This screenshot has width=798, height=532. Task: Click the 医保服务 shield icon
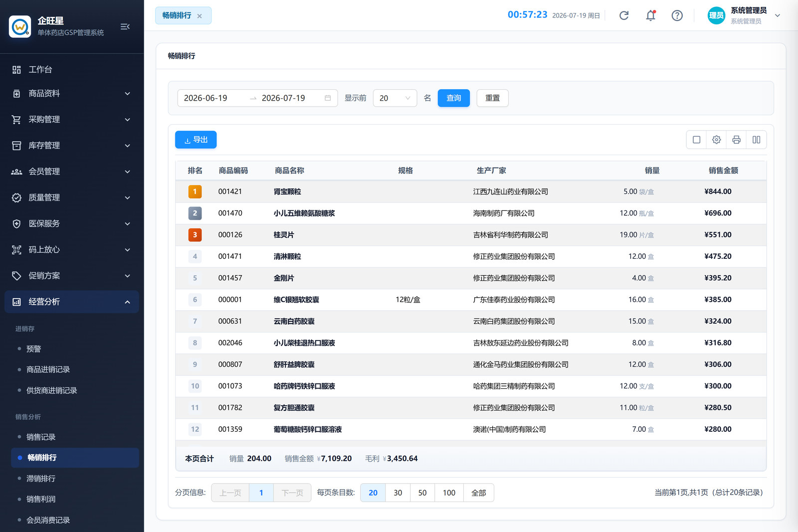(16, 223)
